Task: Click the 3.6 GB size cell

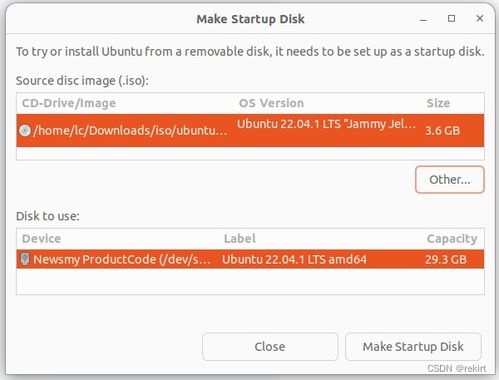Action: tap(442, 131)
